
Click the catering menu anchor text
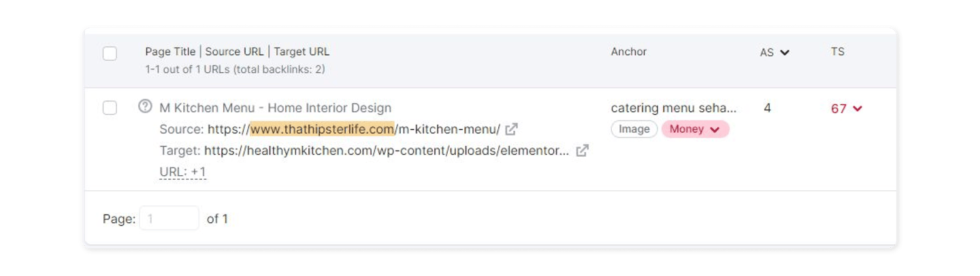click(x=674, y=108)
